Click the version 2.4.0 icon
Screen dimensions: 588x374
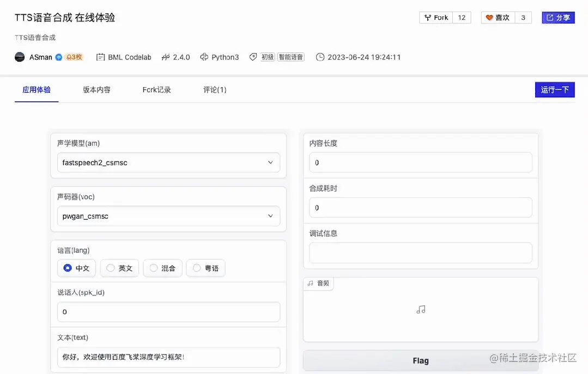click(165, 57)
